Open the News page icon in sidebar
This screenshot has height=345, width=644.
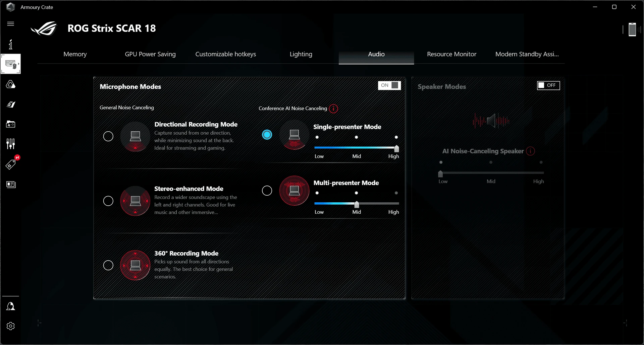(x=11, y=185)
